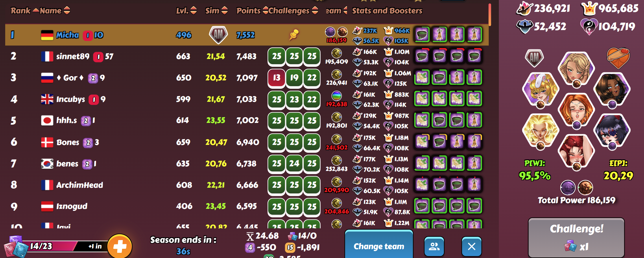Click the AM club badge in Micha's row
This screenshot has width=644, height=258.
218,35
